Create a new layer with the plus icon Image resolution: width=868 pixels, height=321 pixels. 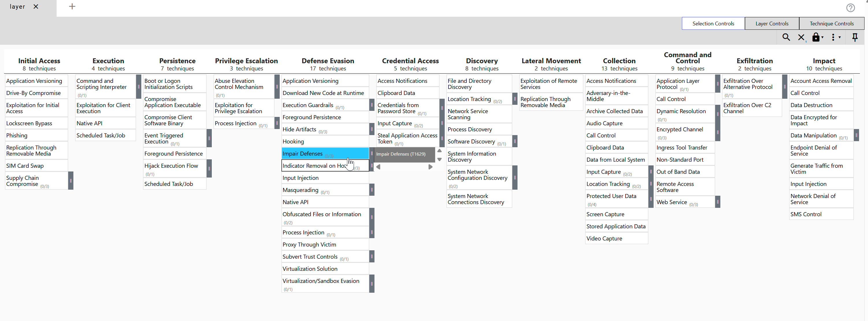pyautogui.click(x=72, y=6)
